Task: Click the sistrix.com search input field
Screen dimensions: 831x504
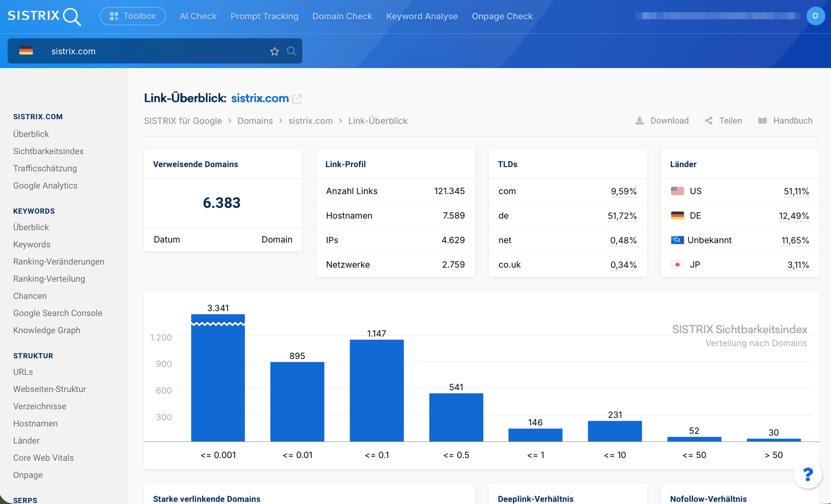Action: pos(155,51)
